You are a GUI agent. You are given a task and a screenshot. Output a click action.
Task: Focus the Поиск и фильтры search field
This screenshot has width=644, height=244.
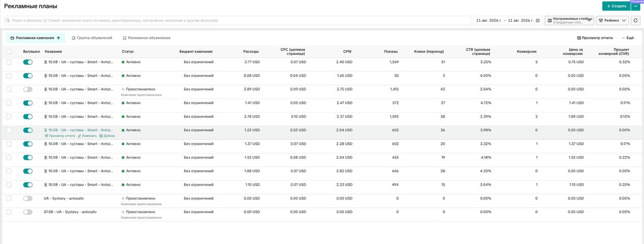[237, 21]
